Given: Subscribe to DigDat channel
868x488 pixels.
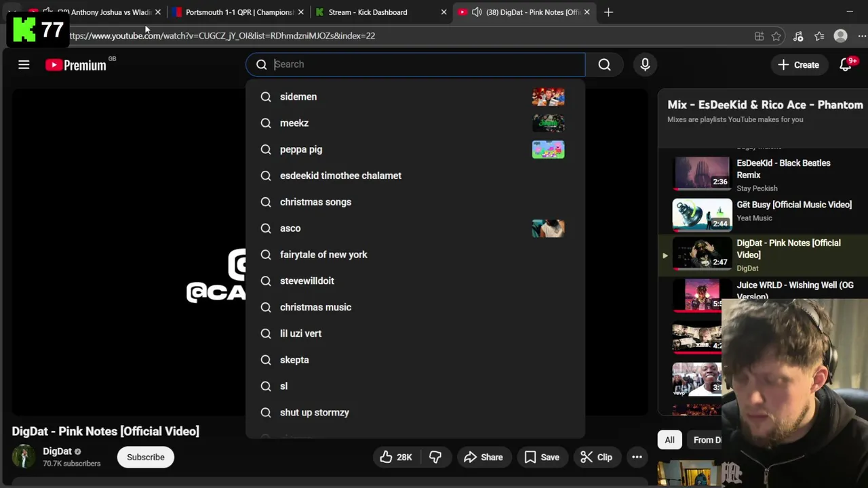Looking at the screenshot, I should (146, 457).
